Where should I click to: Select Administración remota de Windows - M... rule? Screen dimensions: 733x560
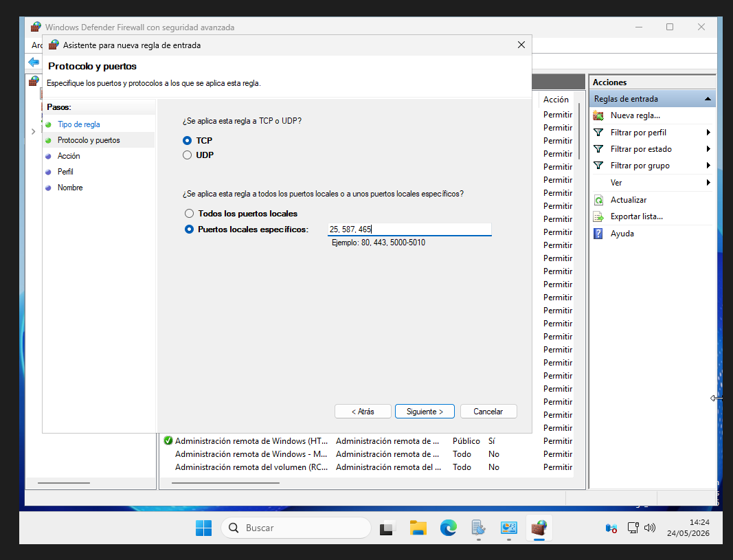pyautogui.click(x=251, y=454)
